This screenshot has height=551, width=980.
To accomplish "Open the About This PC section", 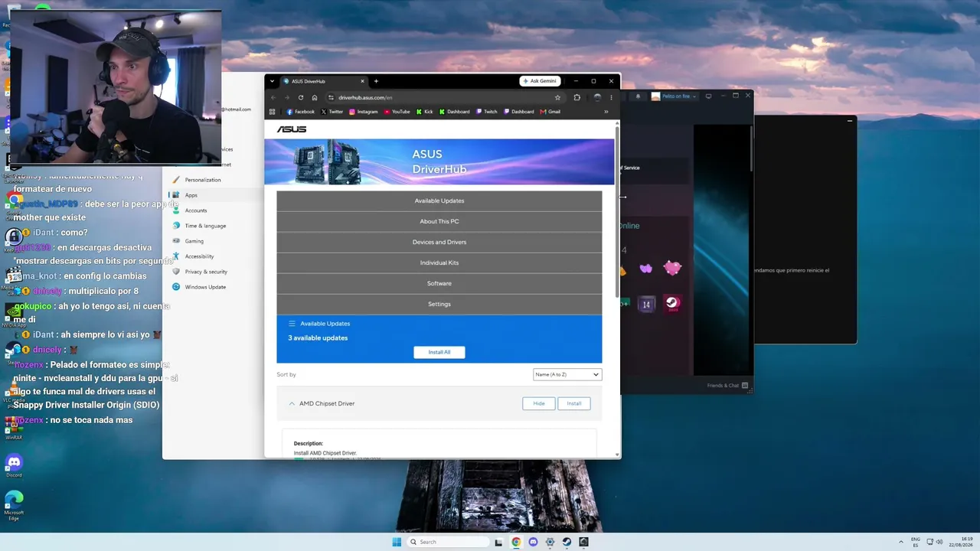I will coord(439,221).
